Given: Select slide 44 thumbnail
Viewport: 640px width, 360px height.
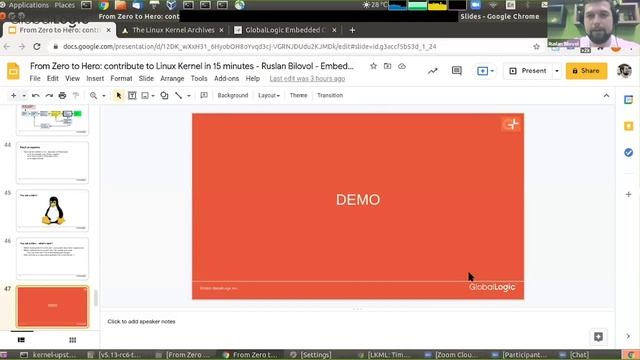Looking at the screenshot, I should 52,162.
